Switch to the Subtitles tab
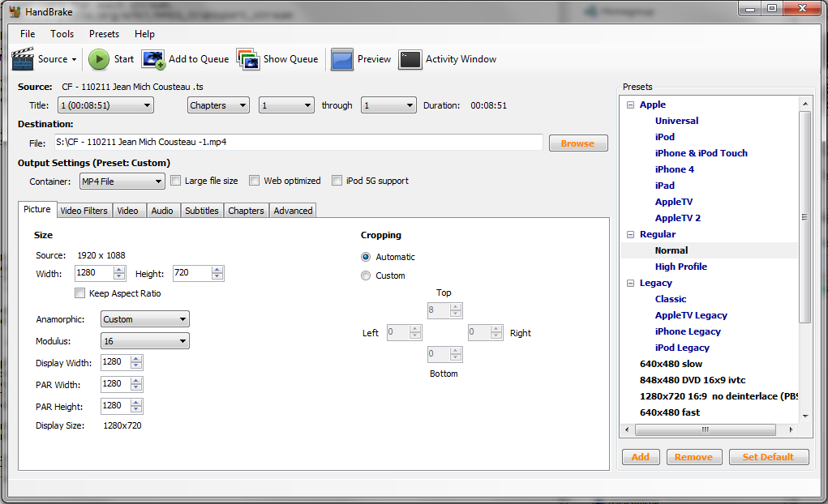828x504 pixels. click(x=202, y=211)
